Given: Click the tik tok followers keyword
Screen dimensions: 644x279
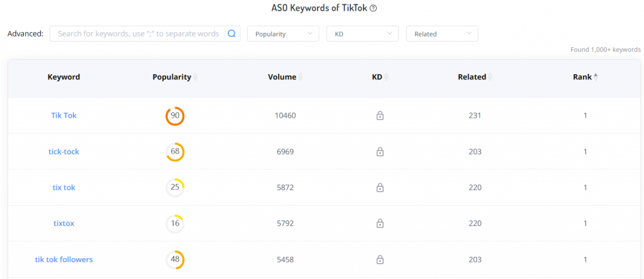Looking at the screenshot, I should [64, 259].
